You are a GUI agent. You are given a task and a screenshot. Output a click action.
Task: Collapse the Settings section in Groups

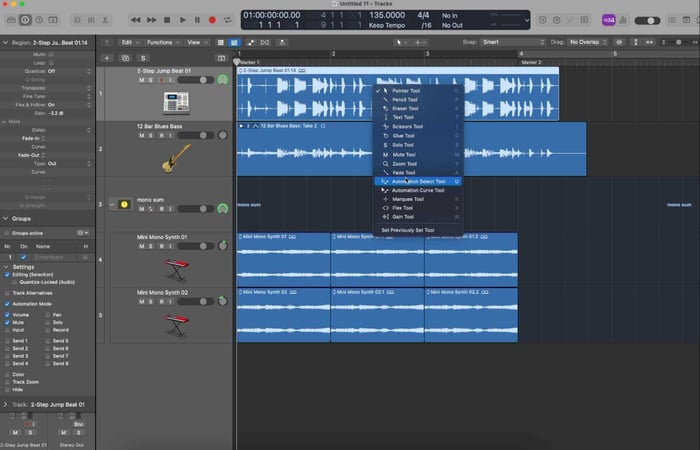click(6, 267)
